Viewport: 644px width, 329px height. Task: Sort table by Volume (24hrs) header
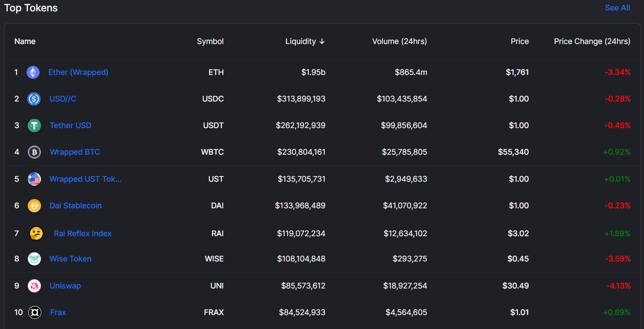399,41
